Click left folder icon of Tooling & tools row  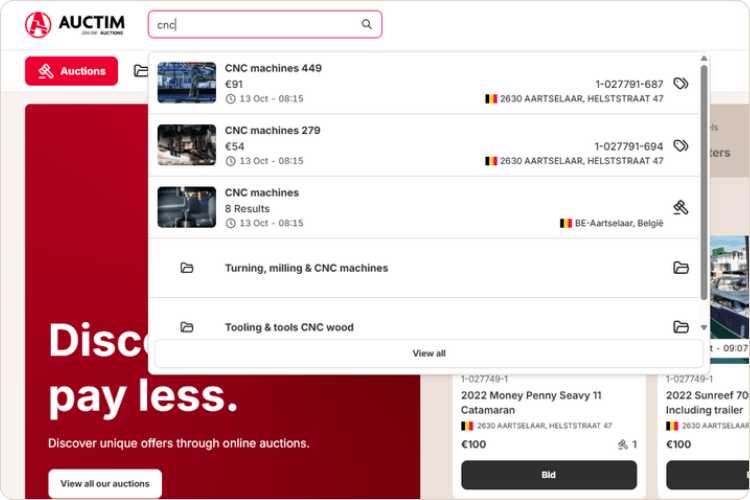pos(187,327)
